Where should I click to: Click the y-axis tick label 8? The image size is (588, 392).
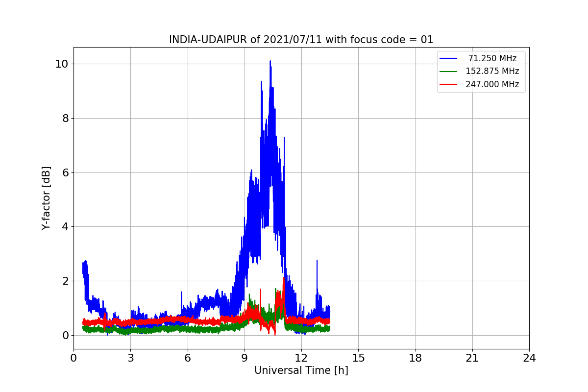[65, 118]
